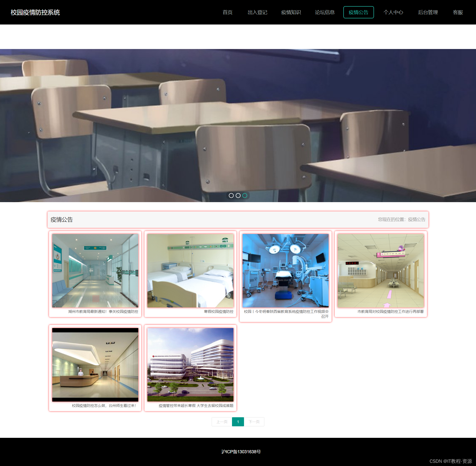Open hospital bed thumbnail 寒假校园疫情防控
476x466 pixels.
click(x=190, y=270)
